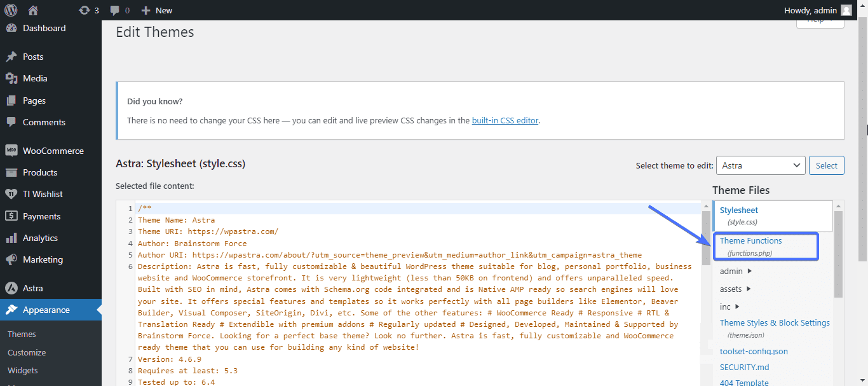
Task: Click the code editor scrollbar thumb
Action: pyautogui.click(x=706, y=238)
